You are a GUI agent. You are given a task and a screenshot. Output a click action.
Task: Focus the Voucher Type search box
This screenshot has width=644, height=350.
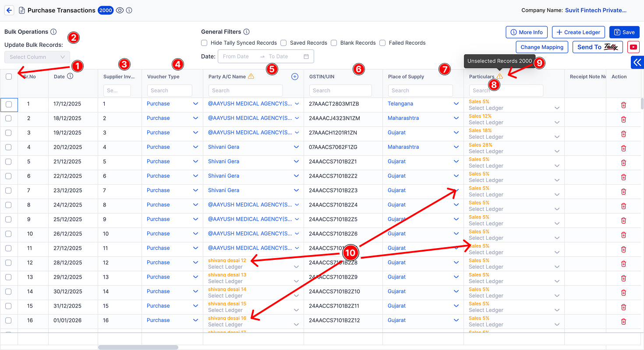tap(170, 91)
